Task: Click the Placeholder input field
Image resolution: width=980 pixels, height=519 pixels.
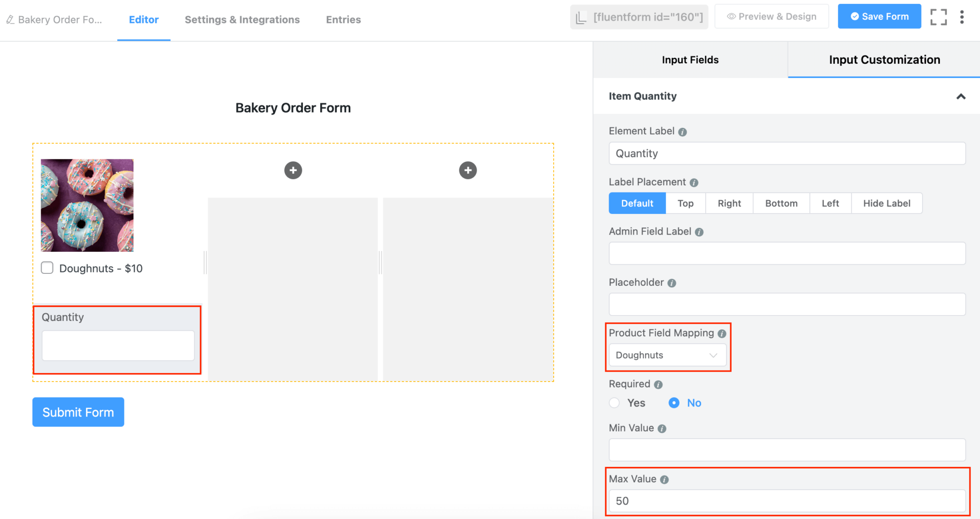Action: tap(786, 304)
